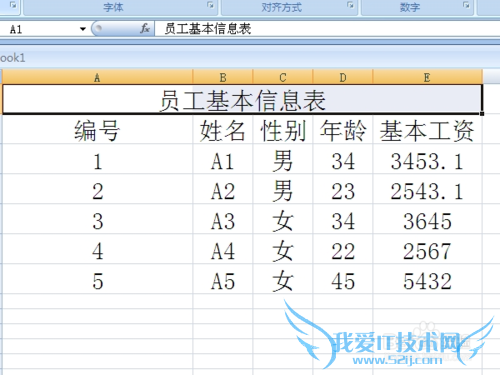Select salary cell 2543.1

tap(427, 189)
